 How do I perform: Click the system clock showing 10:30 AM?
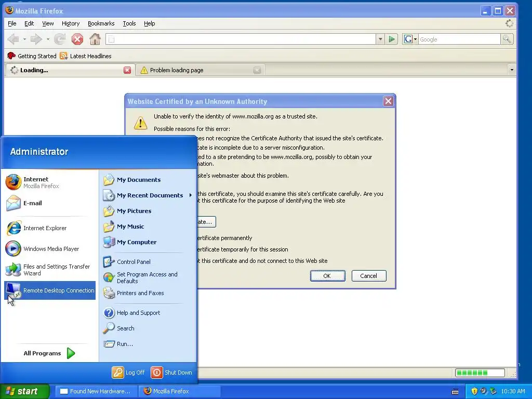513,391
